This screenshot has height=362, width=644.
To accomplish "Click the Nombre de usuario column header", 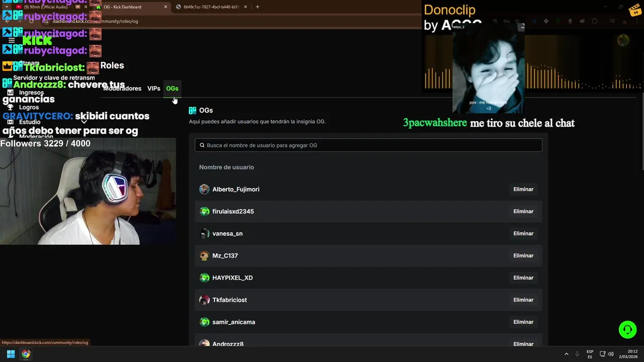I will click(226, 167).
